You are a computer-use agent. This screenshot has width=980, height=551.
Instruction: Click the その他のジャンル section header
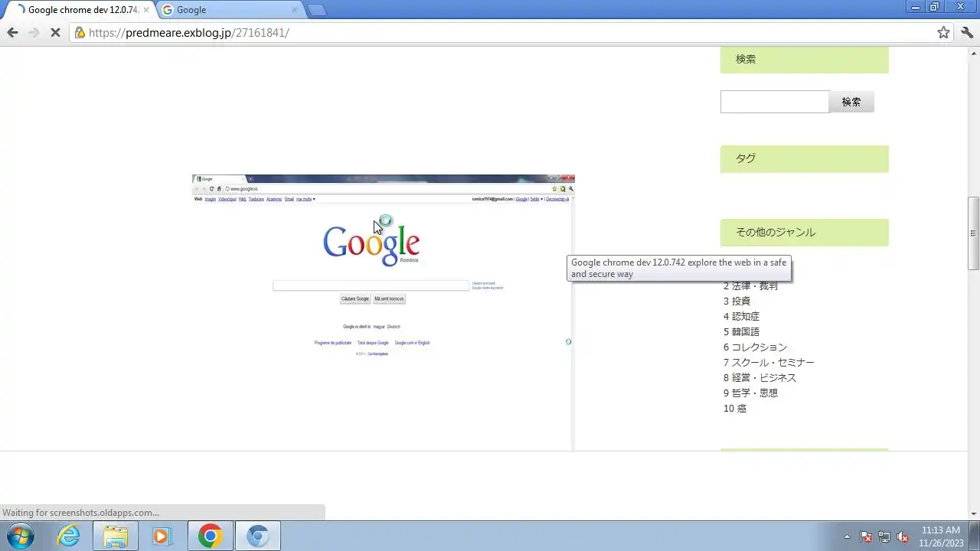(804, 232)
